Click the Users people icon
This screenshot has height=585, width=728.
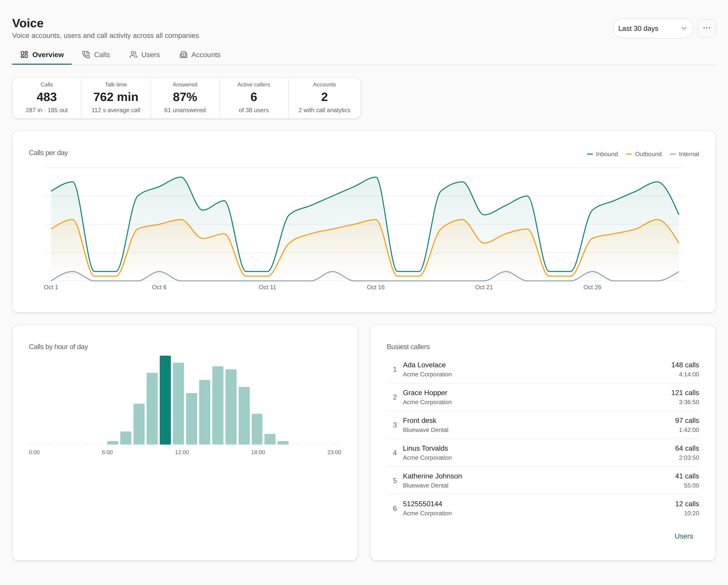(133, 55)
